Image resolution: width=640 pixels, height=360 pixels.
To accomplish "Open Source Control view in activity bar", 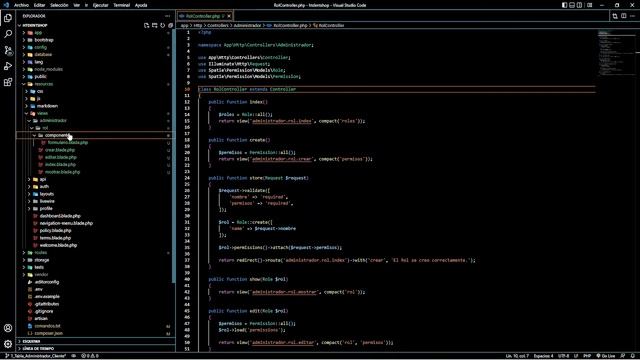I will tap(8, 50).
